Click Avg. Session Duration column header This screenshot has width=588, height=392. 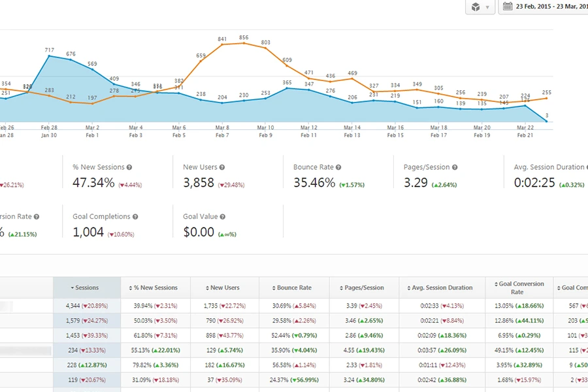tap(442, 287)
